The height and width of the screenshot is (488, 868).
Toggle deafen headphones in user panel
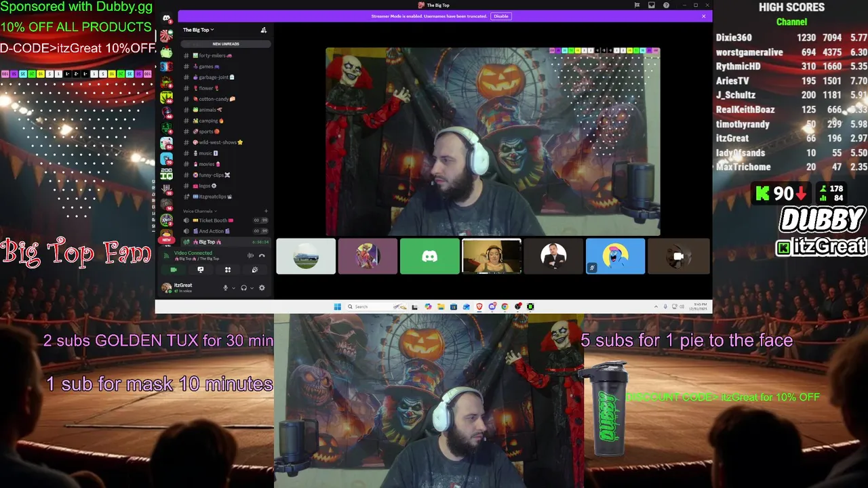point(243,288)
